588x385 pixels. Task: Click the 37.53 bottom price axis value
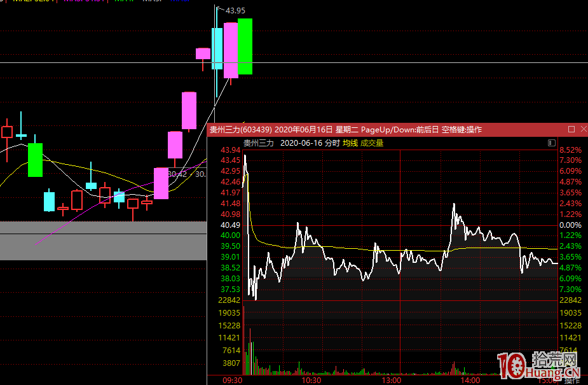(230, 290)
